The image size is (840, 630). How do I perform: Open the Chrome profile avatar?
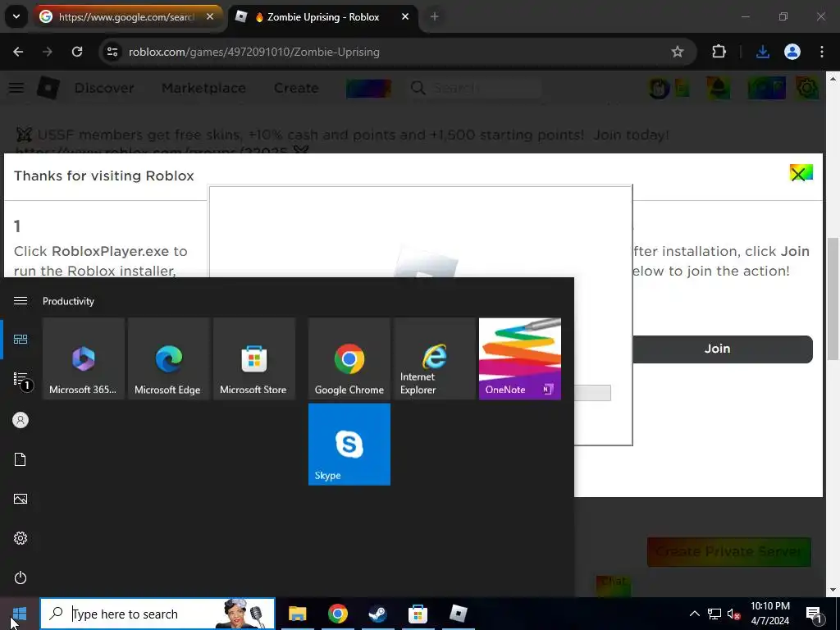(x=792, y=52)
